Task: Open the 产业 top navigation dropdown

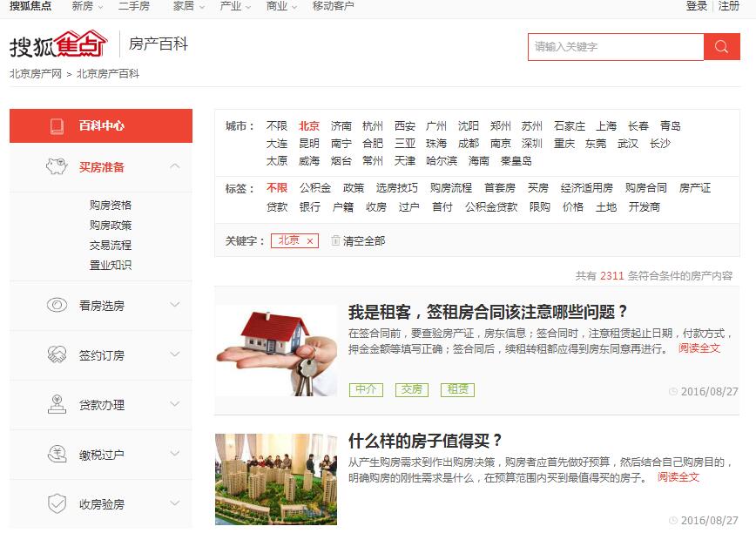Action: (235, 6)
